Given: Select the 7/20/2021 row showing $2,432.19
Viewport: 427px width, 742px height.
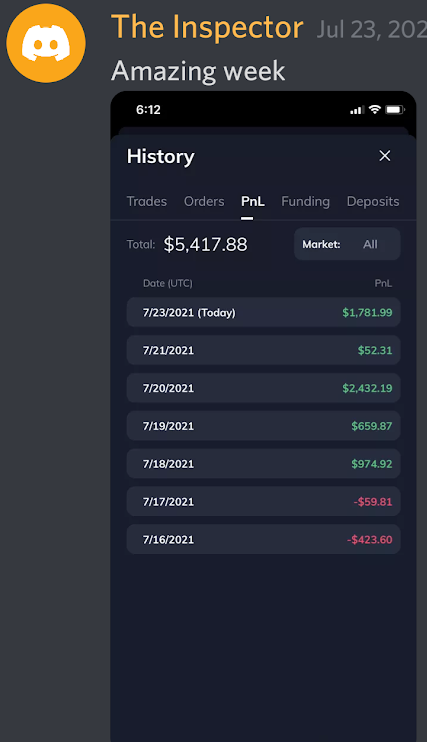Looking at the screenshot, I should (x=263, y=388).
